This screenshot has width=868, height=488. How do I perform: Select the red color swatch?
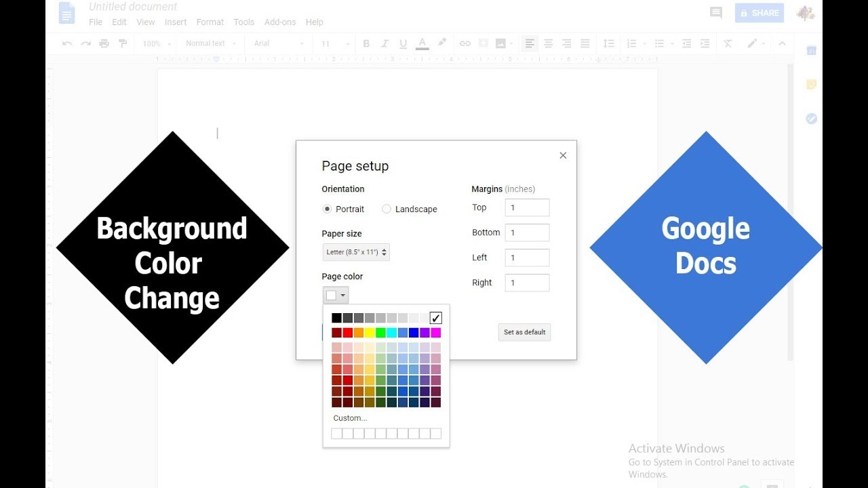(347, 332)
